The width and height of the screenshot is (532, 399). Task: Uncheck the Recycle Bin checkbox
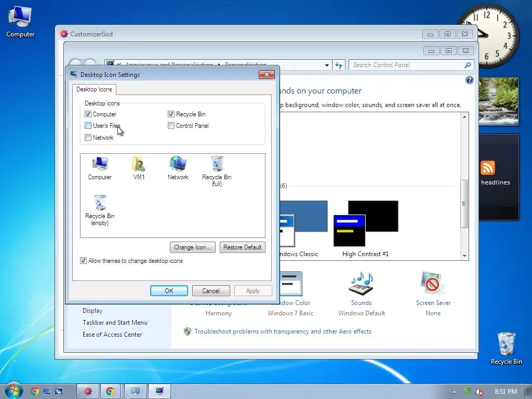coord(171,114)
